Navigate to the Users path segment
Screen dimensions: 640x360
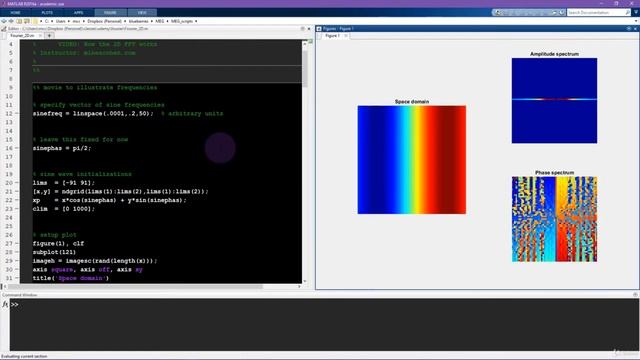pyautogui.click(x=60, y=21)
